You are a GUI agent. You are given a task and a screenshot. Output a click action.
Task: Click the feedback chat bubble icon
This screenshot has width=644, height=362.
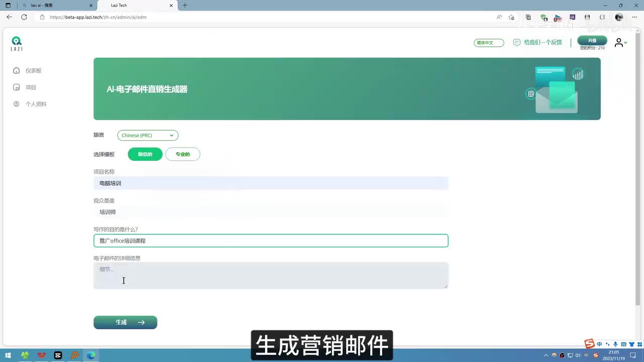(x=517, y=43)
